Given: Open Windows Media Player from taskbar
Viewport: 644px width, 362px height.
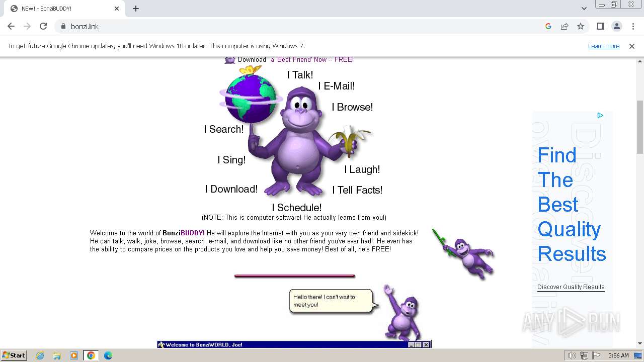Looking at the screenshot, I should coord(74,355).
